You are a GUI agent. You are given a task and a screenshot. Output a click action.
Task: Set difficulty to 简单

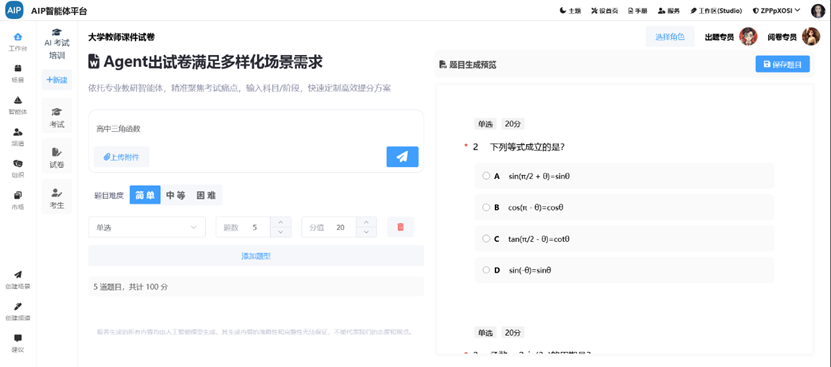145,195
